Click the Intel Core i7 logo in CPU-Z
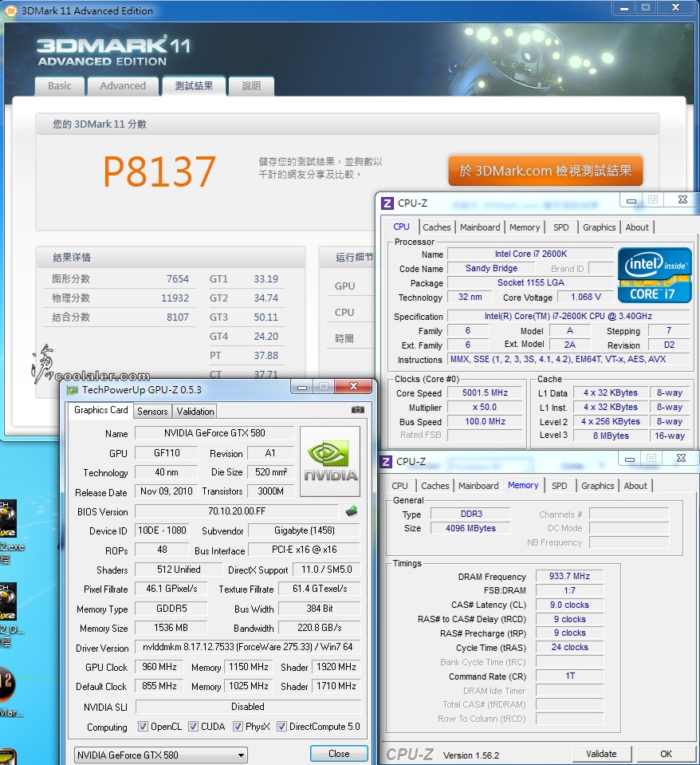The width and height of the screenshot is (700, 765). tap(655, 275)
